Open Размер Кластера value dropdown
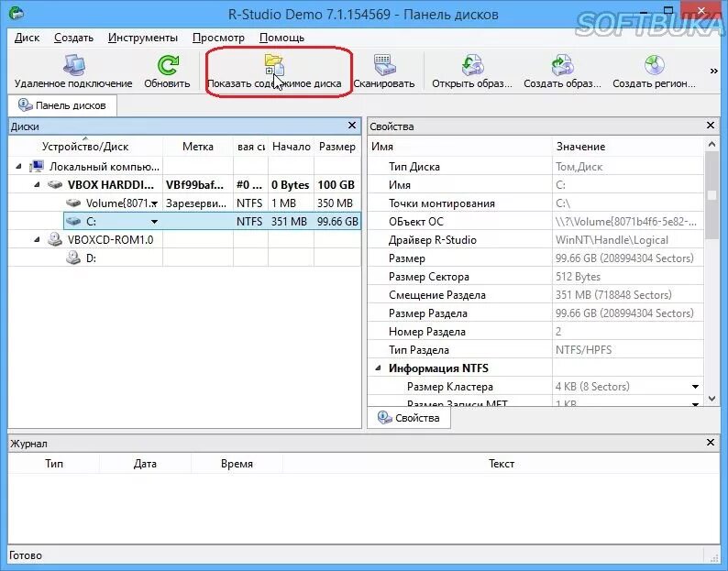The height and width of the screenshot is (571, 728). point(695,387)
